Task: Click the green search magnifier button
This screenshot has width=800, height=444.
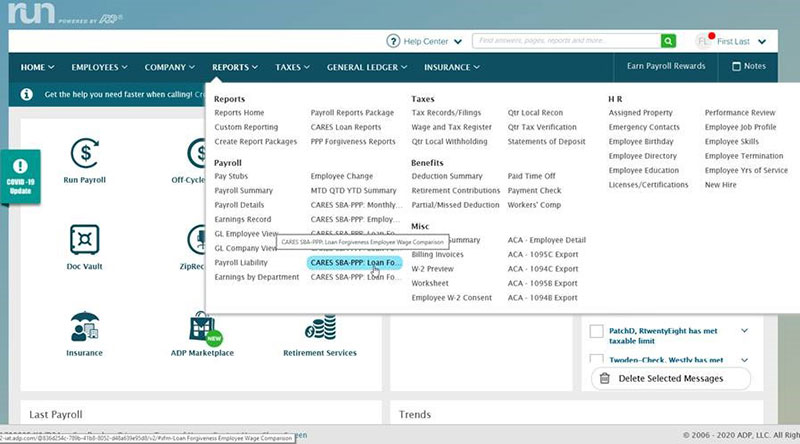Action: click(668, 41)
